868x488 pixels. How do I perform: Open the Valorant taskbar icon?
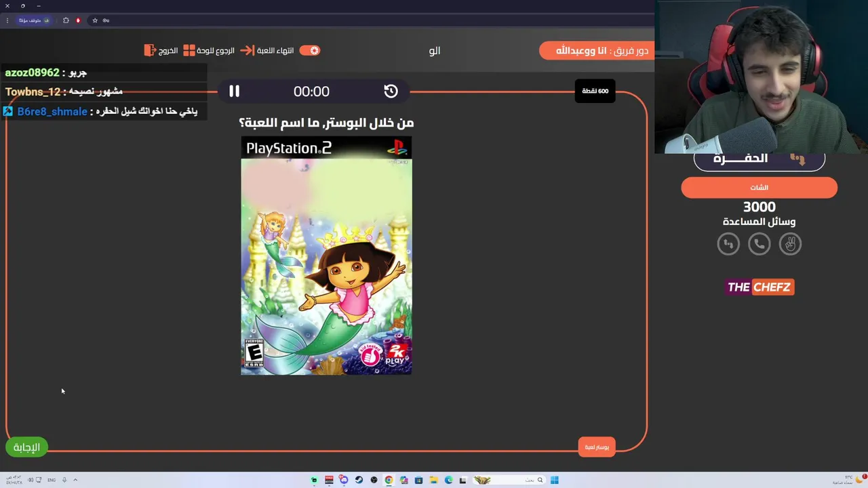329,480
